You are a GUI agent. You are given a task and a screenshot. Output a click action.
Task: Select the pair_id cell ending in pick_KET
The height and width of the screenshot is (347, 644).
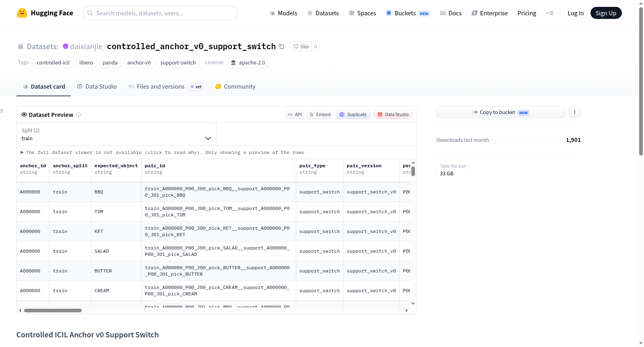click(219, 231)
